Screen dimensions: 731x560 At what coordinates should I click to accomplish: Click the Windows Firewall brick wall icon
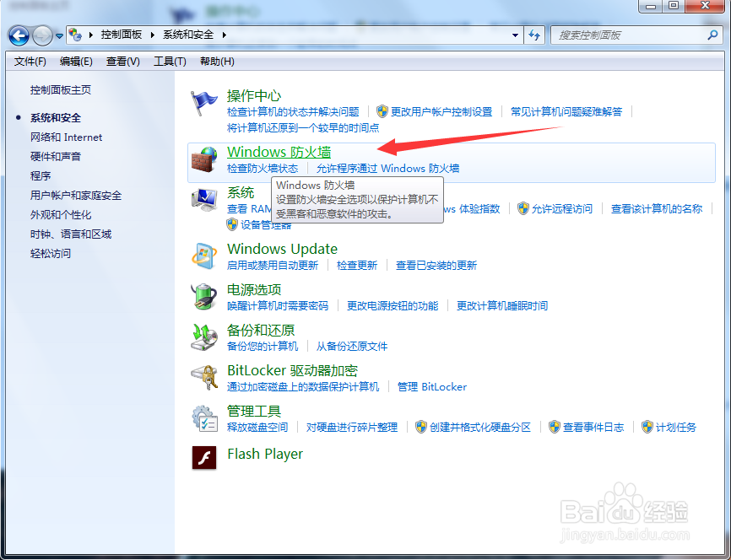[x=204, y=159]
